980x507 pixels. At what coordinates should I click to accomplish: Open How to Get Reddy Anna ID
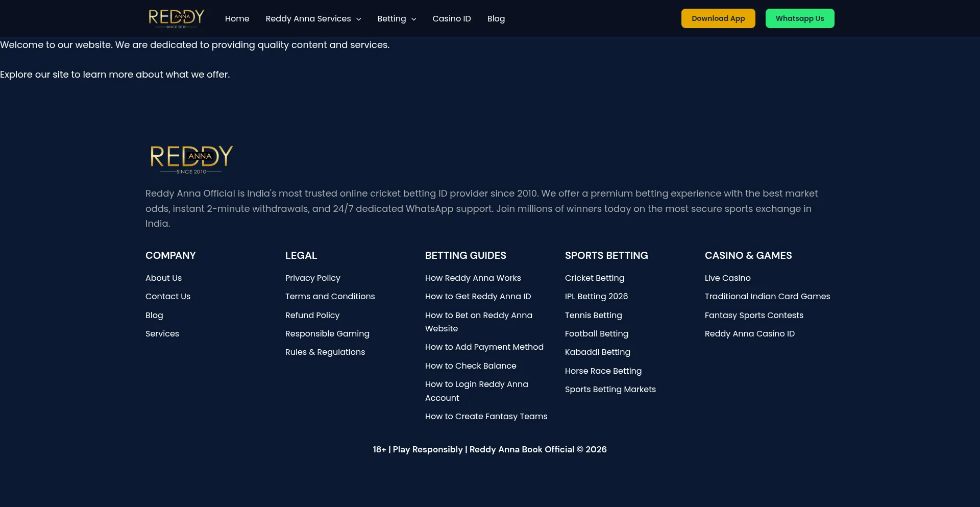click(x=478, y=296)
